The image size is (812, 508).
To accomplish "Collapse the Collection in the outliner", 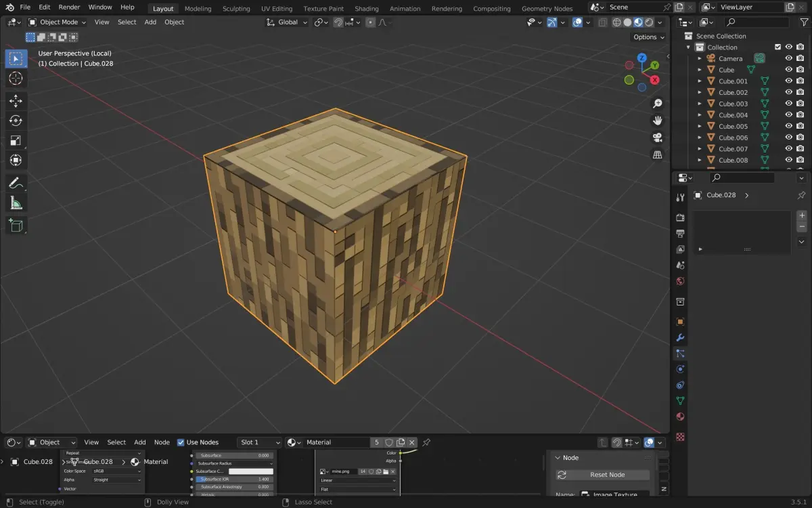I will [689, 47].
